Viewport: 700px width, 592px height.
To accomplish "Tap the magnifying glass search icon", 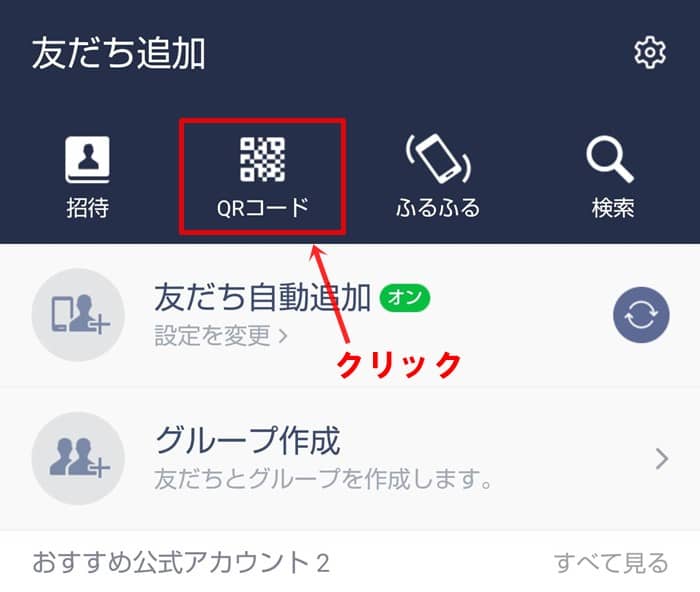I will pos(610,159).
